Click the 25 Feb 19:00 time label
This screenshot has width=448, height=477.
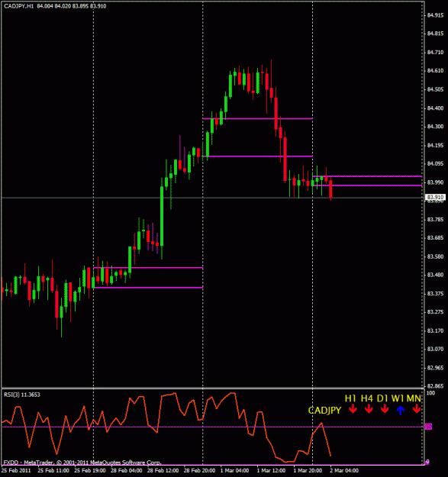coord(90,470)
